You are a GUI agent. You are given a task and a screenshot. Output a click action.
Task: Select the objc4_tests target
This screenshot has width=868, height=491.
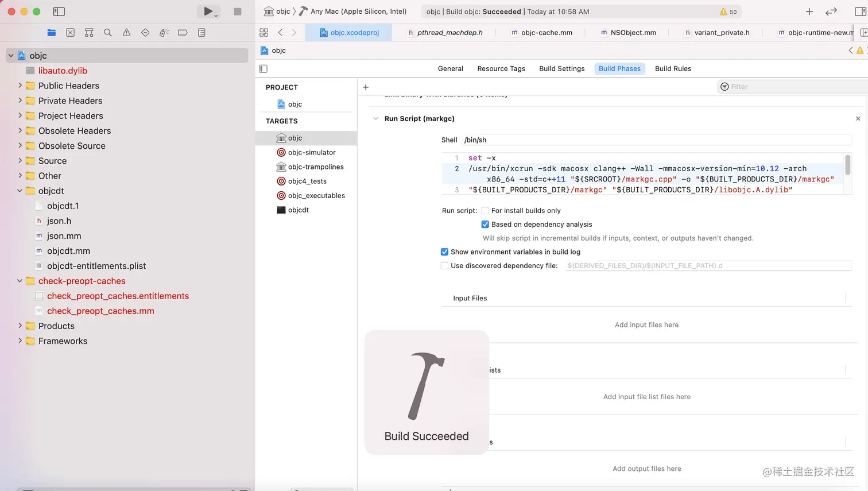(306, 181)
